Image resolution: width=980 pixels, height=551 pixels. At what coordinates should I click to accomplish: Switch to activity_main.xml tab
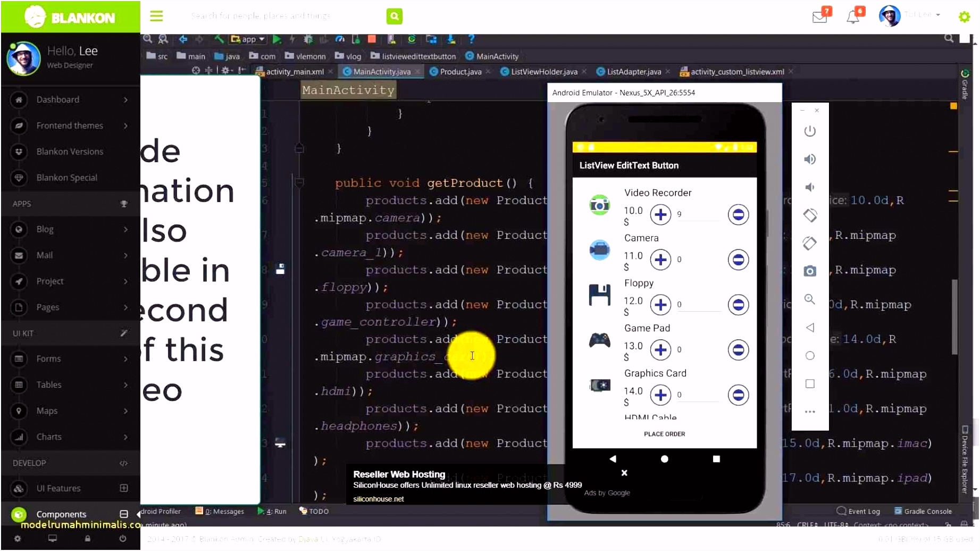(x=295, y=72)
